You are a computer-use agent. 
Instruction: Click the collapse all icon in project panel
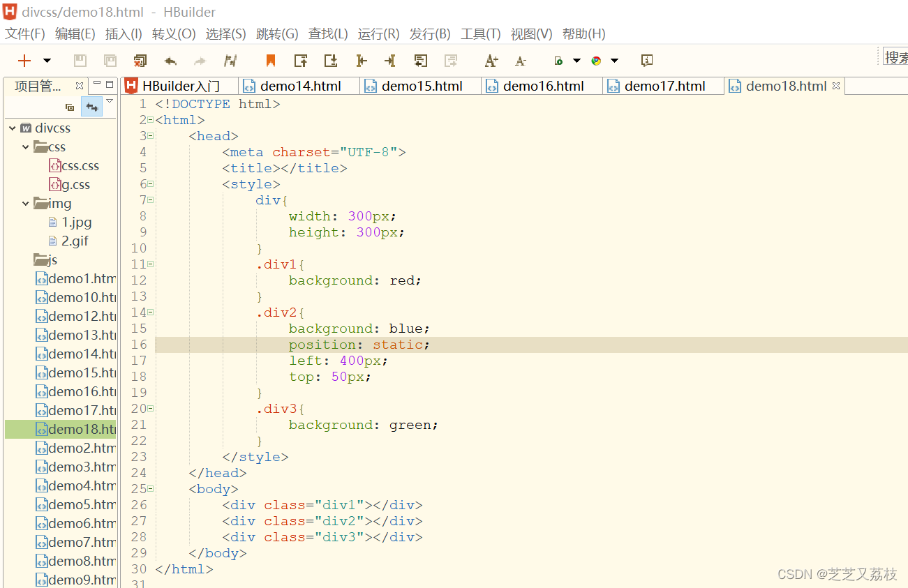pos(70,107)
